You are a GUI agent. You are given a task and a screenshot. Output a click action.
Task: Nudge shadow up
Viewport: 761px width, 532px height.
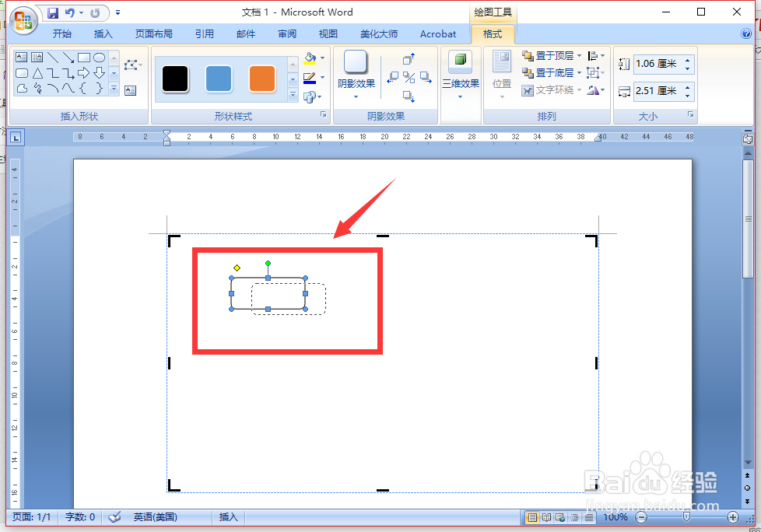pyautogui.click(x=409, y=58)
